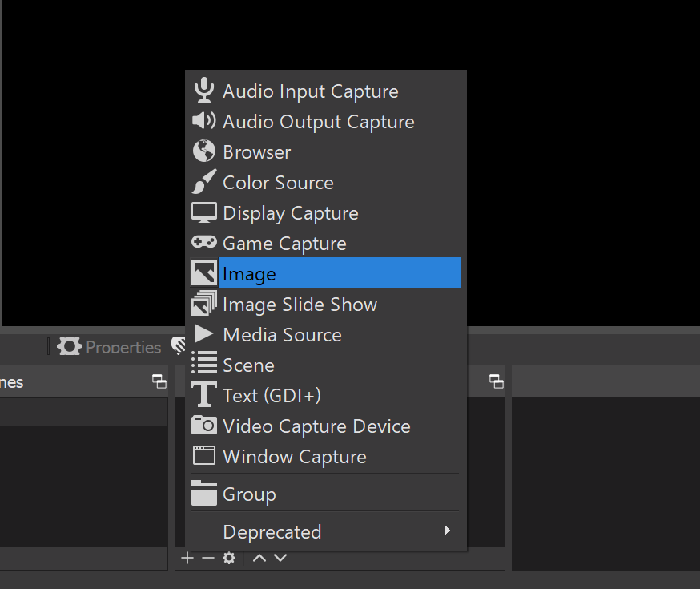
Task: Click the stacked pictures icon for Image Slide Show
Action: tap(204, 304)
